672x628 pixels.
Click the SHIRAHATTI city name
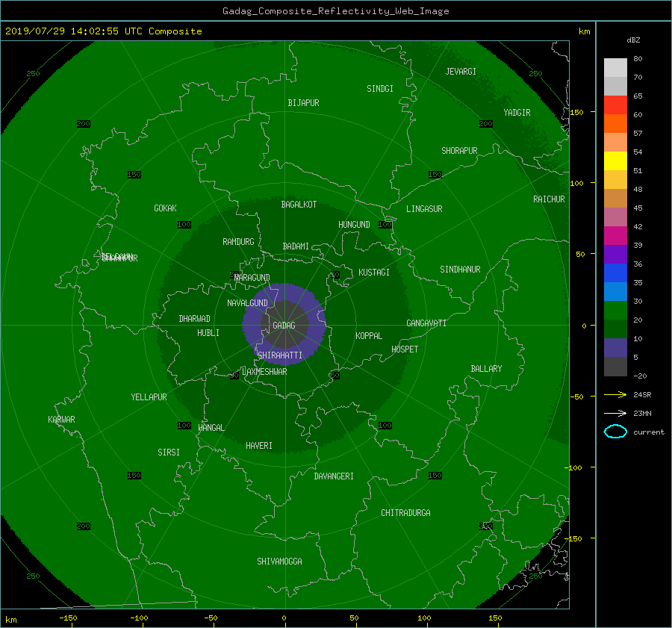pos(280,355)
